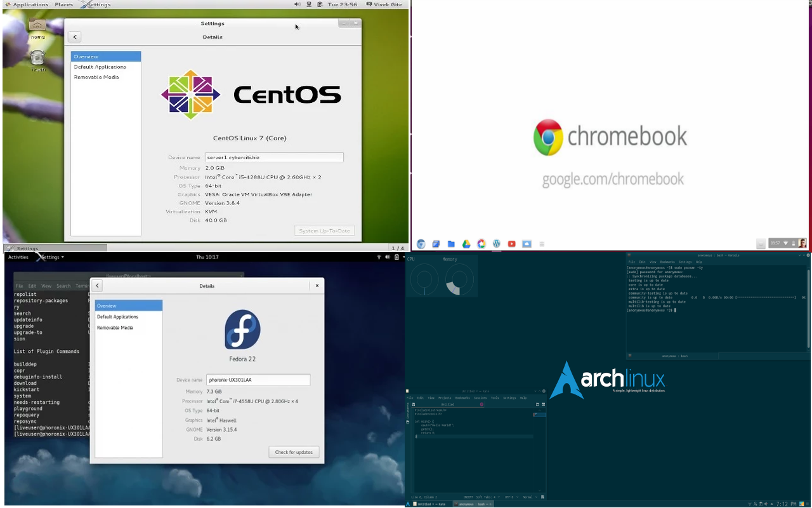Open Help menu in Konsole window
Screen dimensions: 812x508
[x=699, y=262]
